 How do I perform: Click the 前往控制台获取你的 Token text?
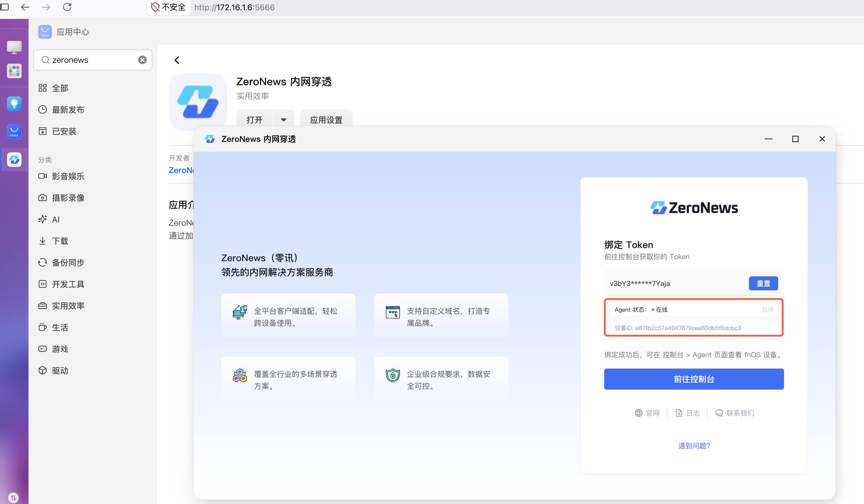[647, 257]
